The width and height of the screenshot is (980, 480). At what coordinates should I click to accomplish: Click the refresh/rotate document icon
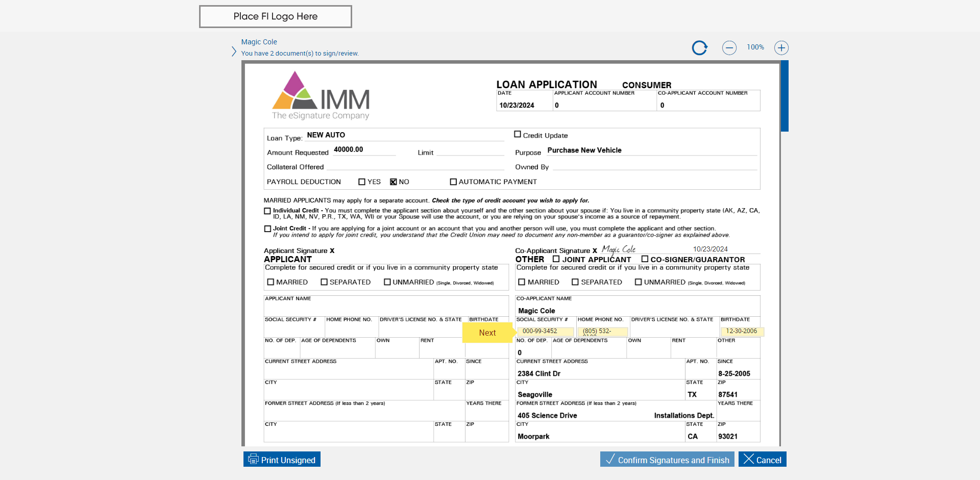(700, 48)
